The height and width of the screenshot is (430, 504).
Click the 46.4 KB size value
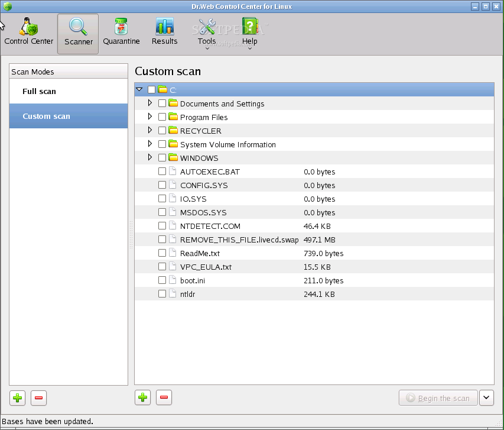(x=317, y=227)
